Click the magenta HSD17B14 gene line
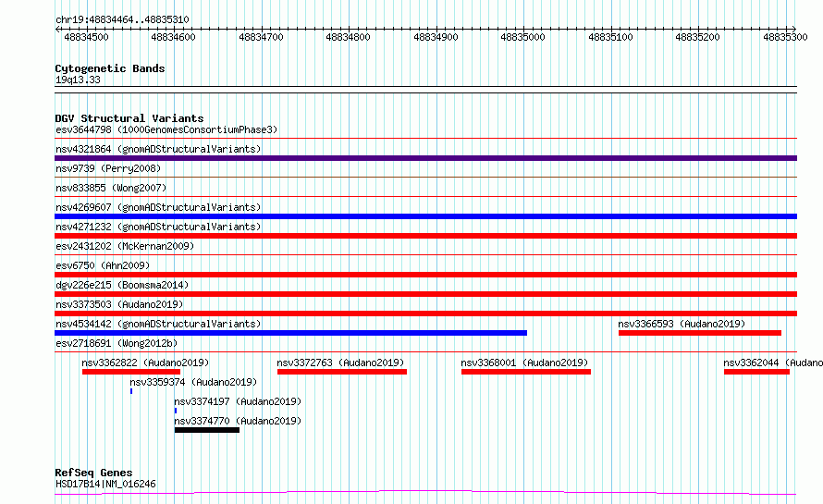The image size is (823, 504). tap(425, 493)
